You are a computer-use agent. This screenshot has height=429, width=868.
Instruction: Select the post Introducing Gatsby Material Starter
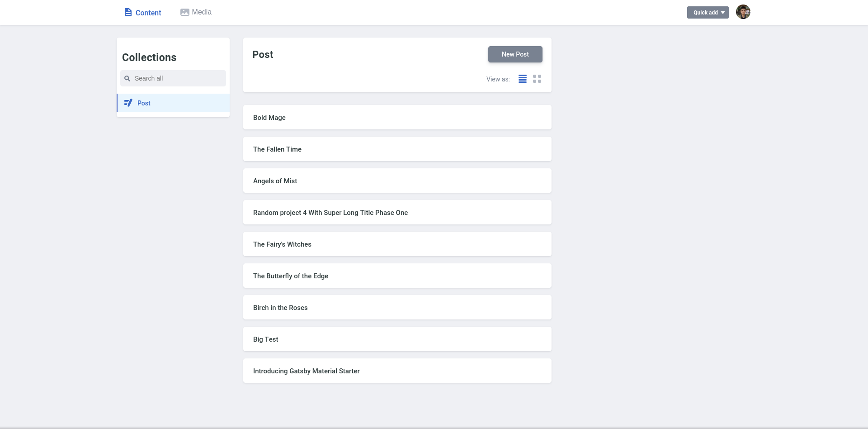click(397, 371)
